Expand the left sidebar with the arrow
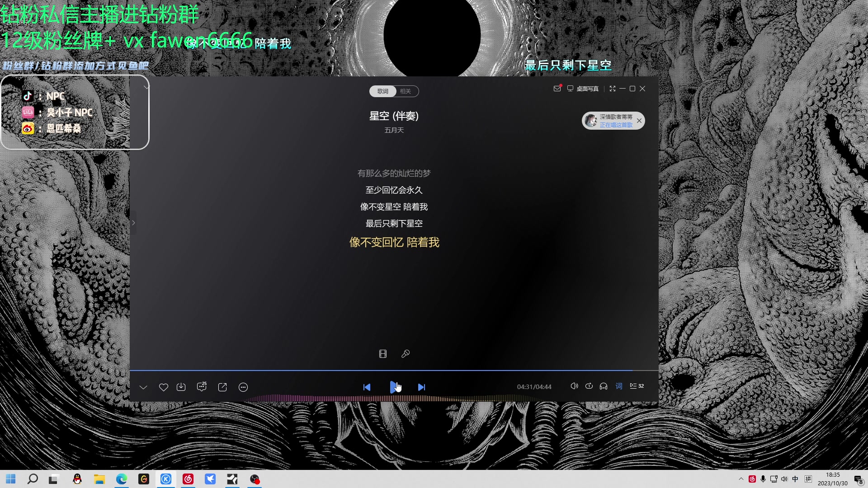Viewport: 868px width, 488px height. [133, 222]
